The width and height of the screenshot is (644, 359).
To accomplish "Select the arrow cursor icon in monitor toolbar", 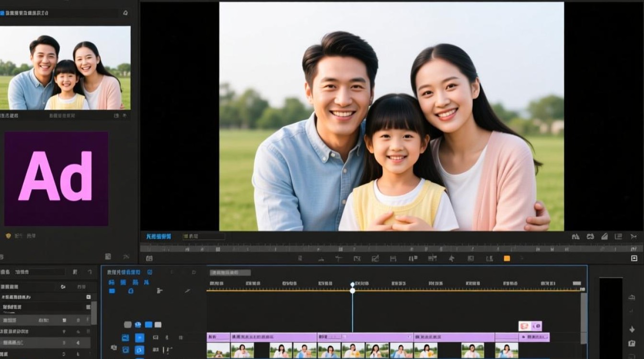I will coord(451,258).
